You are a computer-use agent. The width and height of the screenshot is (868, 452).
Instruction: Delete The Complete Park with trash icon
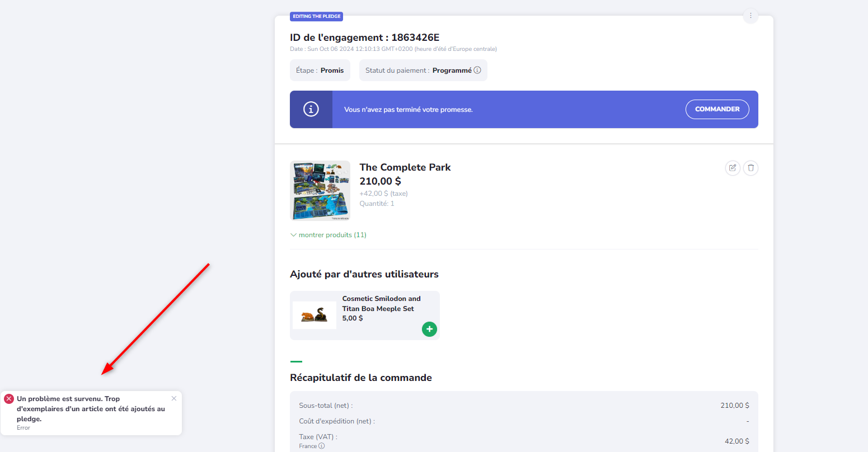[750, 168]
